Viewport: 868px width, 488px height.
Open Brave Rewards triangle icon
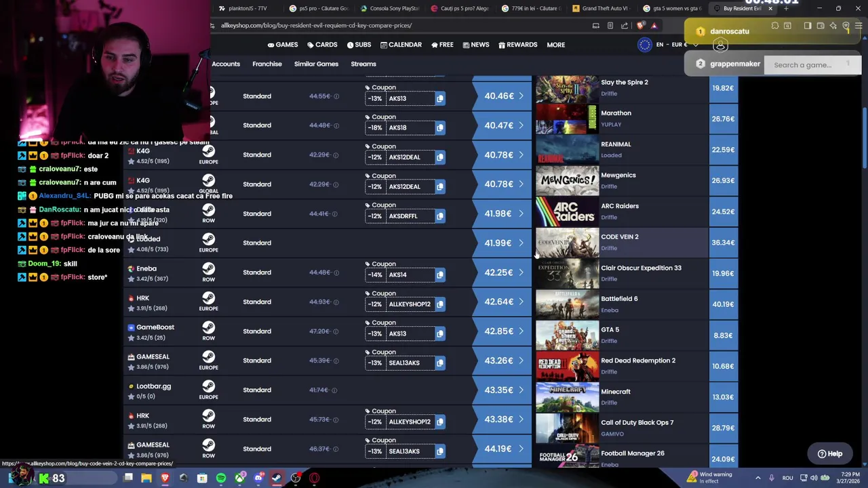pyautogui.click(x=654, y=26)
